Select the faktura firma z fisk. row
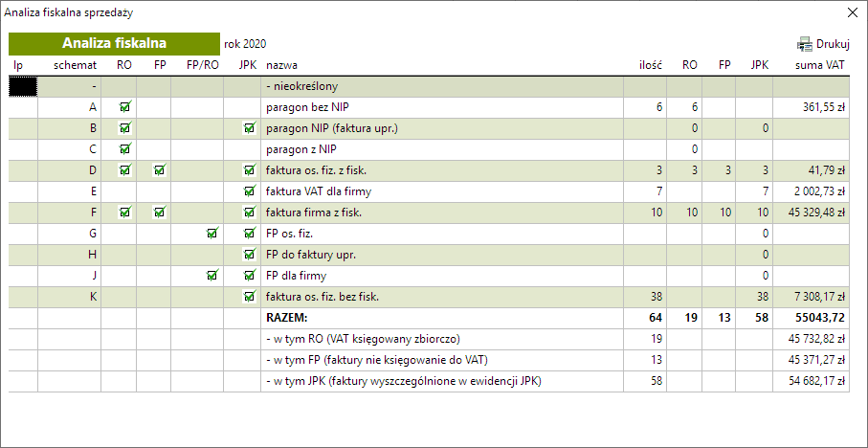 (x=429, y=213)
